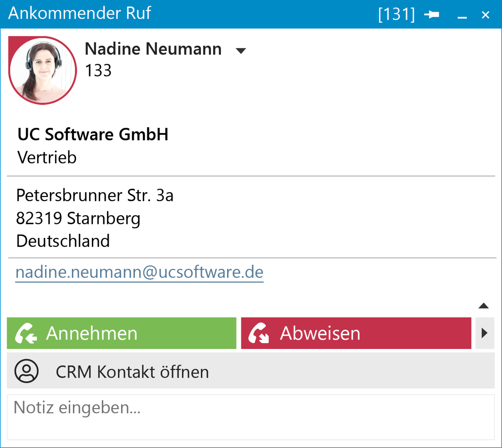Open the dropdown next to Nadine Neumann
The width and height of the screenshot is (502, 448).
(x=241, y=50)
